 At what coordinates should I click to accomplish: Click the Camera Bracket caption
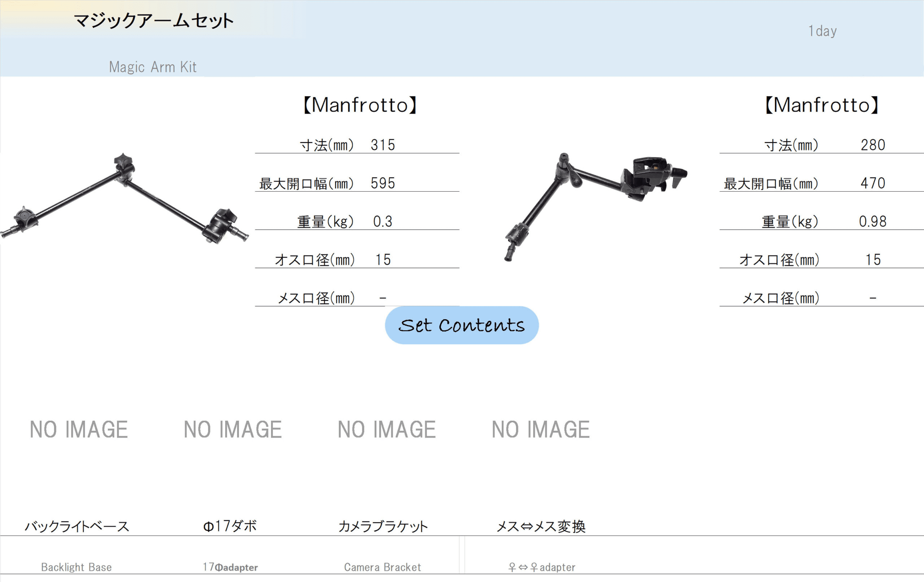(x=383, y=567)
